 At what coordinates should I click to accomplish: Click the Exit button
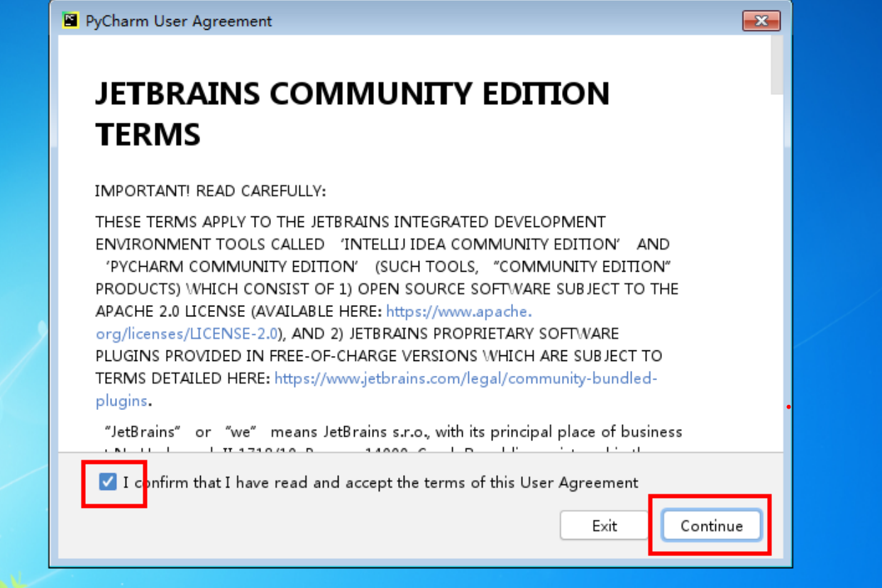[605, 526]
